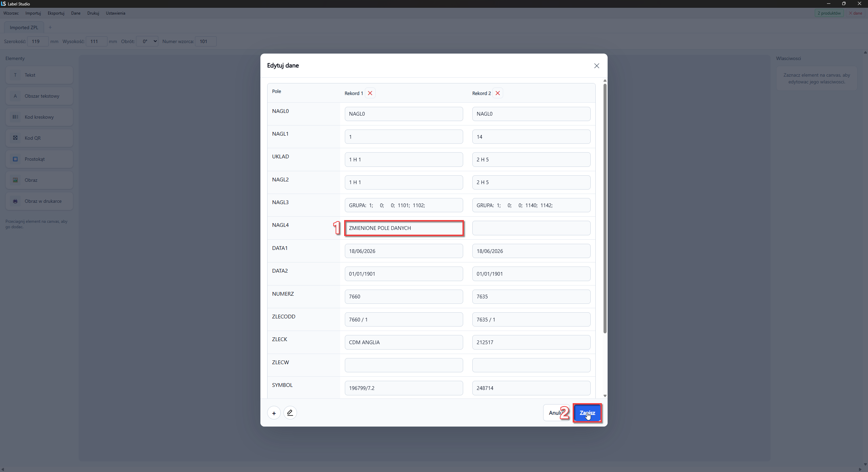Viewport: 868px width, 472px height.
Task: Clear data via the 'dane' X badge
Action: (x=855, y=13)
